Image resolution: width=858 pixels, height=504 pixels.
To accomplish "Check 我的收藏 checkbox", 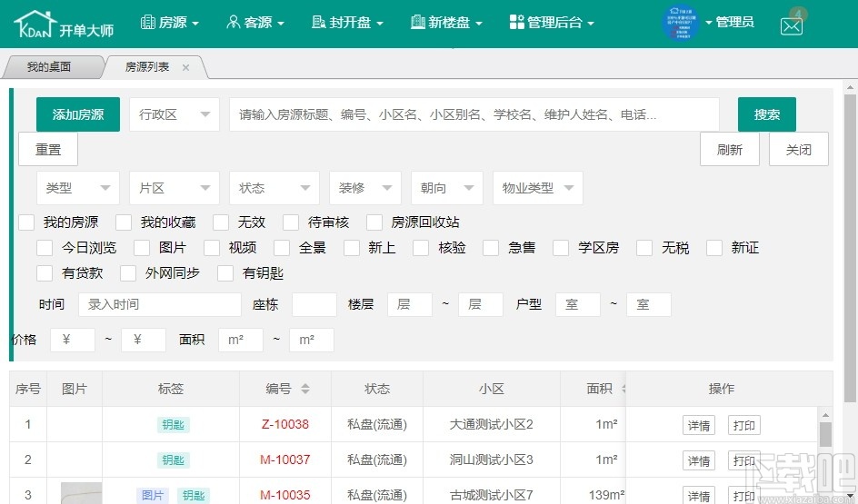I will [x=124, y=222].
